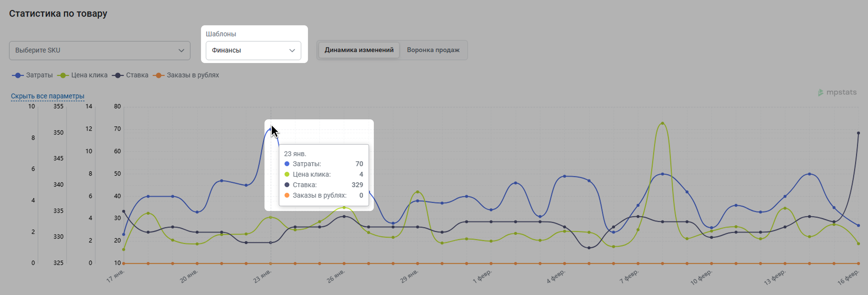Click the orange Заказы в рублях point at 17 янв.
Viewport: 868px width, 295px height.
pos(124,263)
